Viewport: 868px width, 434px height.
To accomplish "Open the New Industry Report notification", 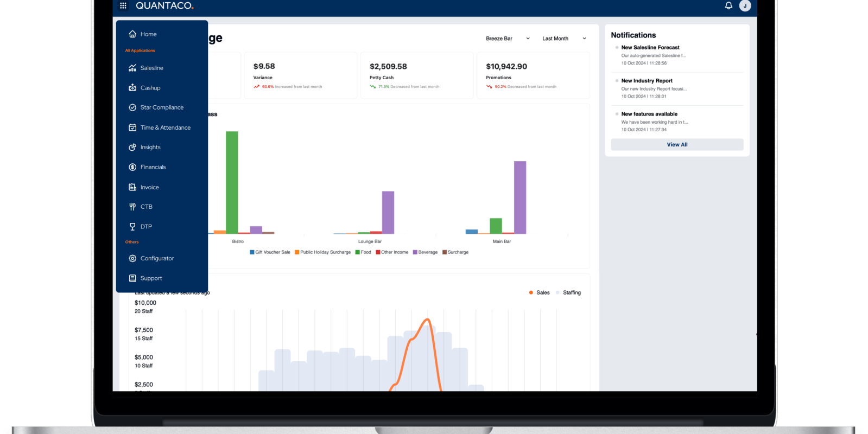I will [x=647, y=81].
